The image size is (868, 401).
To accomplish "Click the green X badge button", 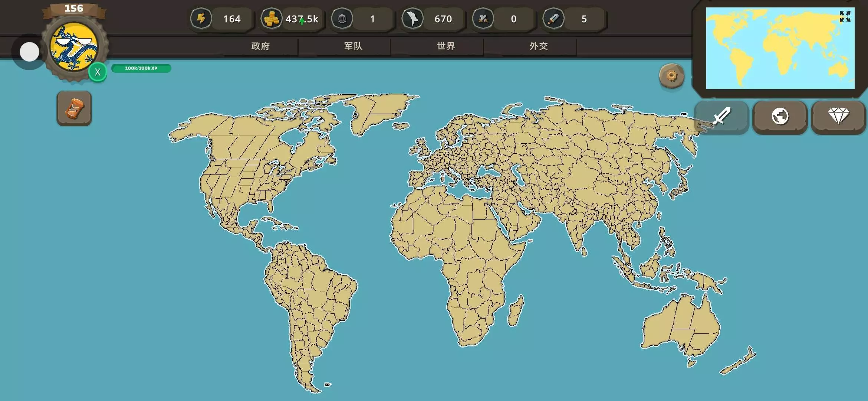I will coord(98,72).
